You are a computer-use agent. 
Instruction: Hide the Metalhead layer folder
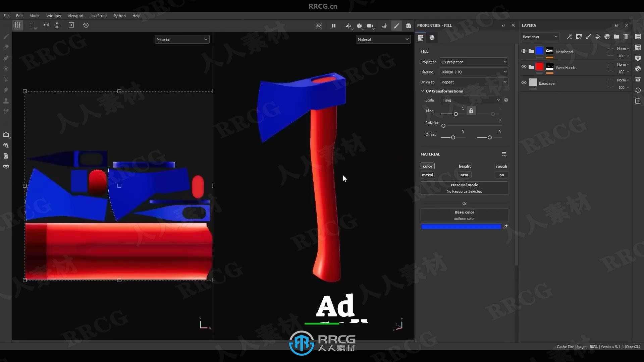point(524,51)
